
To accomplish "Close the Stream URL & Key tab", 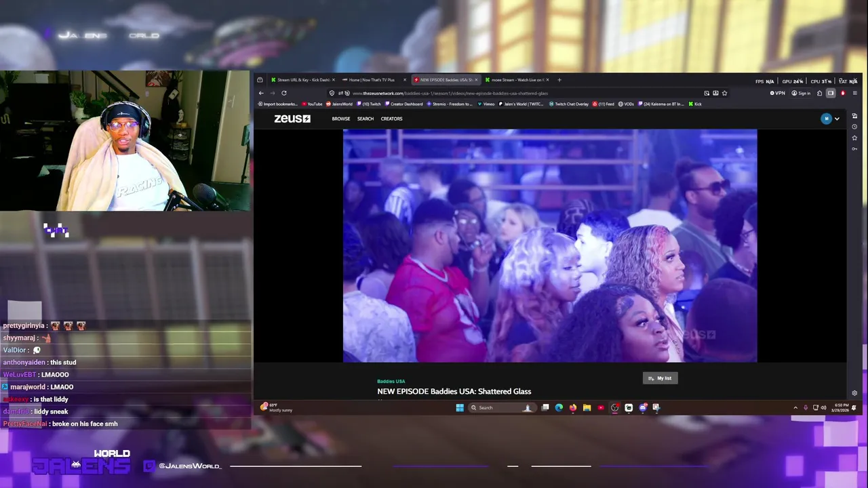I will point(334,80).
